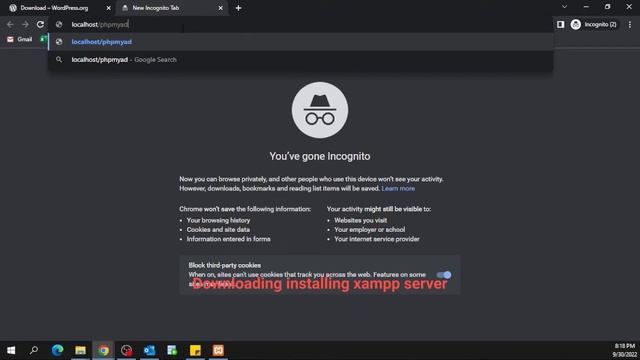This screenshot has height=360, width=640.
Task: Click the "Cookies and site data" bullet
Action: click(x=218, y=229)
